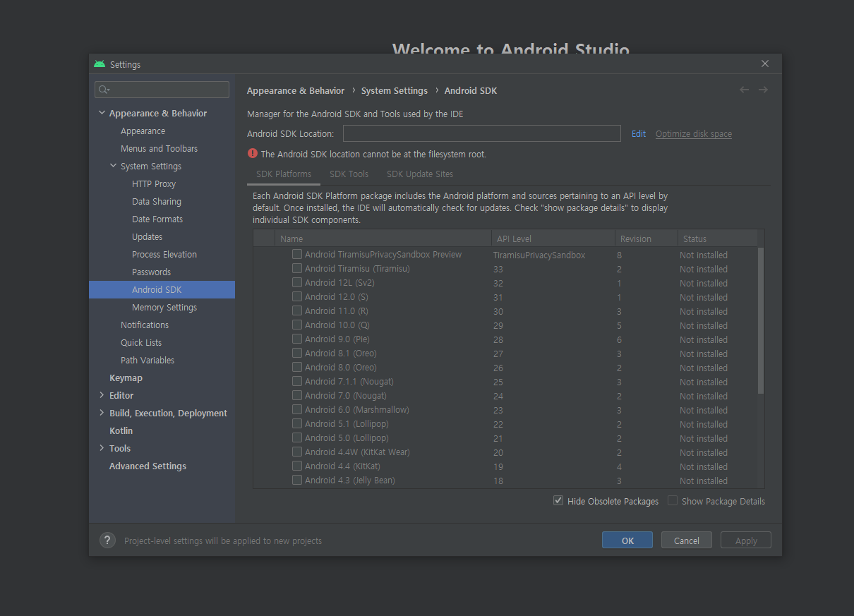Viewport: 854px width, 616px height.
Task: Click the Android SDK Location field
Action: point(482,133)
